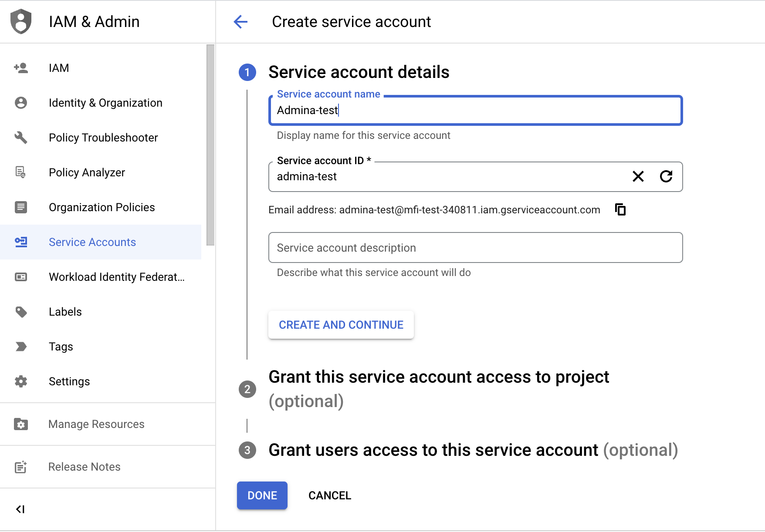This screenshot has height=532, width=765.
Task: Open Release Notes
Action: point(108,467)
